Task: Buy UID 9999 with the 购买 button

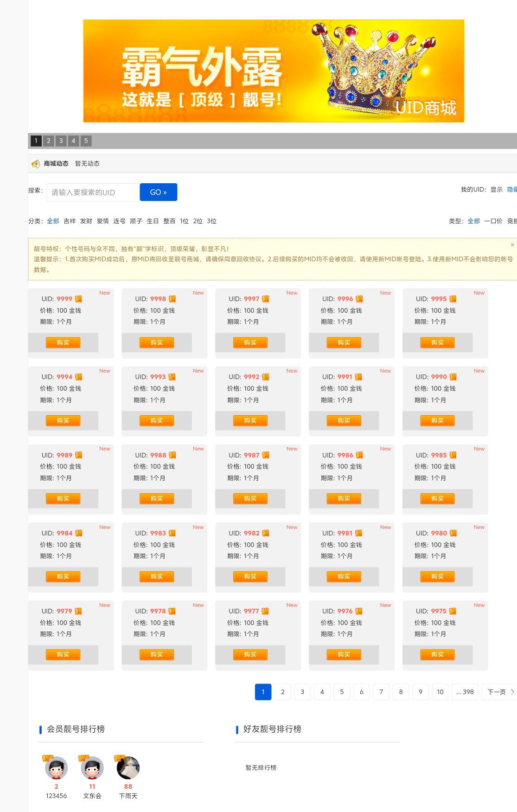Action: (x=63, y=342)
